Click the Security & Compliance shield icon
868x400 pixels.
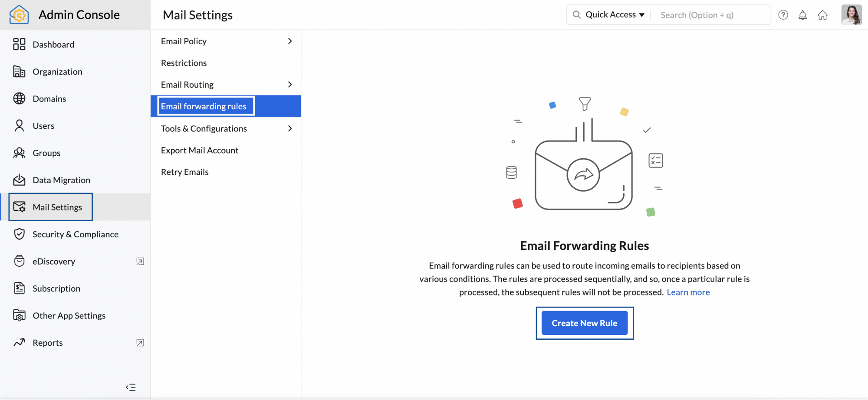coord(20,234)
